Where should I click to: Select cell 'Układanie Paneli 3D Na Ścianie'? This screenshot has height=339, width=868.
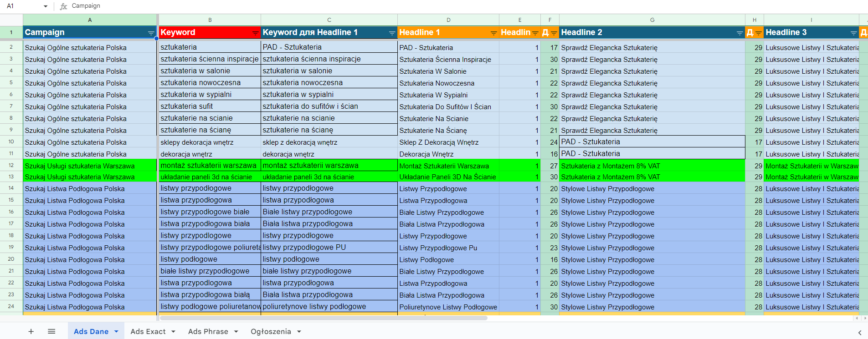(448, 177)
